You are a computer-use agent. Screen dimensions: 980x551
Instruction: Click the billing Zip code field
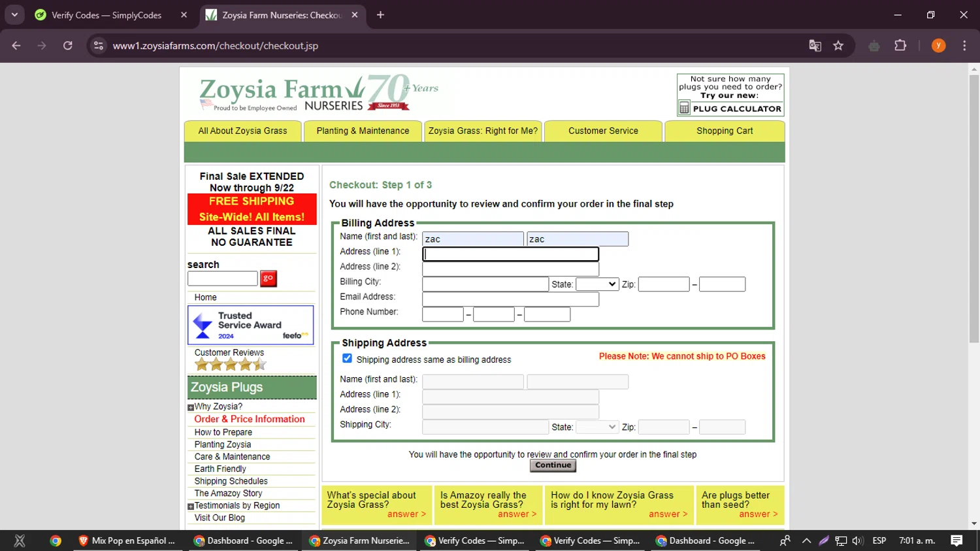[x=664, y=284]
